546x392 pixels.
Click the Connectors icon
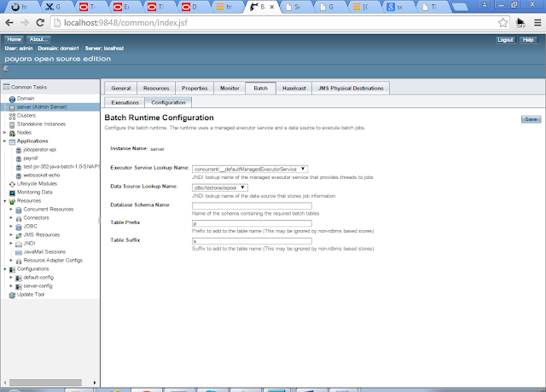point(19,218)
